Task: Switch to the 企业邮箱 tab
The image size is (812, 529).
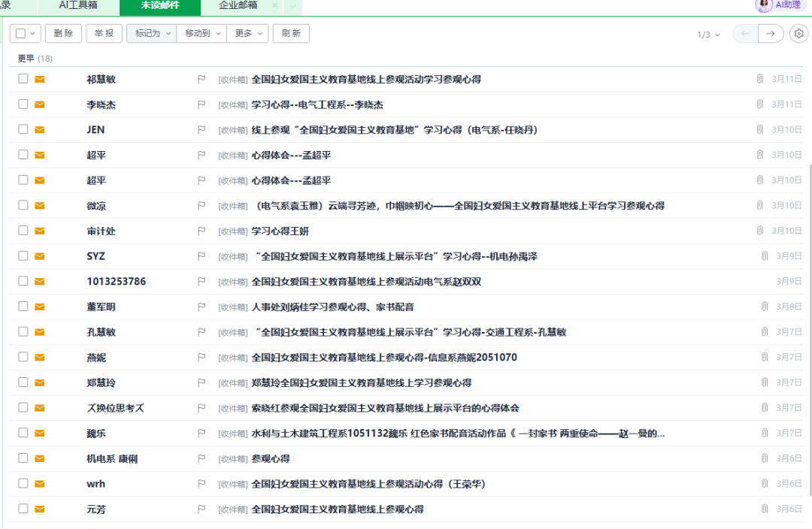Action: [x=238, y=5]
